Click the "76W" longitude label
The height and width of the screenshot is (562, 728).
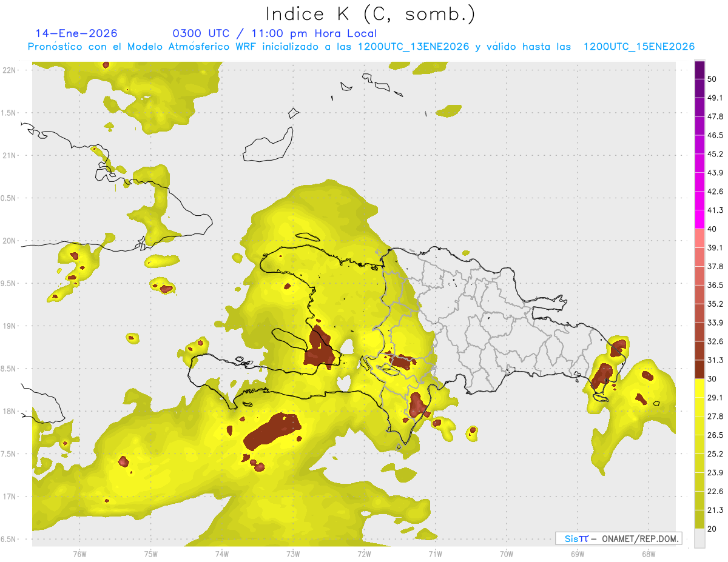pyautogui.click(x=79, y=554)
